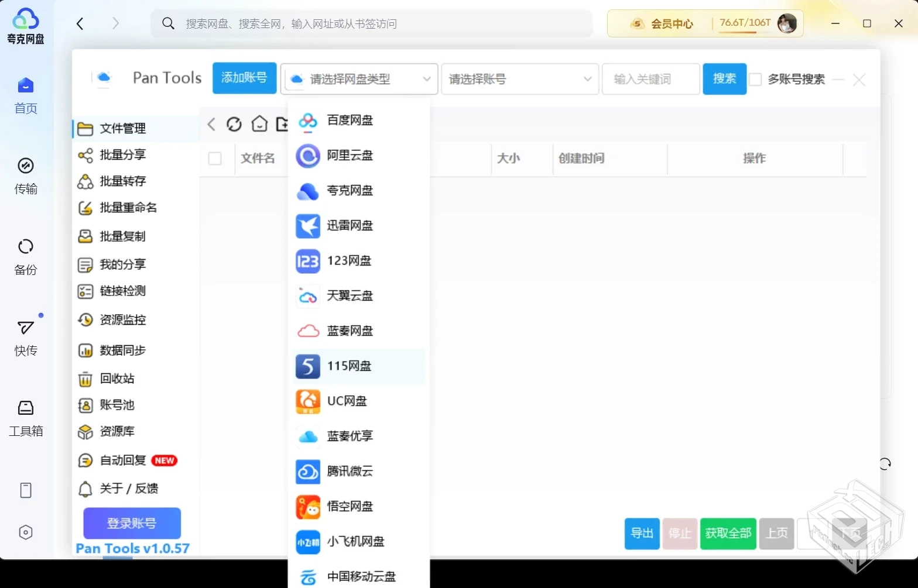Expand 请选择网盘类型 dropdown
Viewport: 918px width, 588px height.
(x=359, y=79)
